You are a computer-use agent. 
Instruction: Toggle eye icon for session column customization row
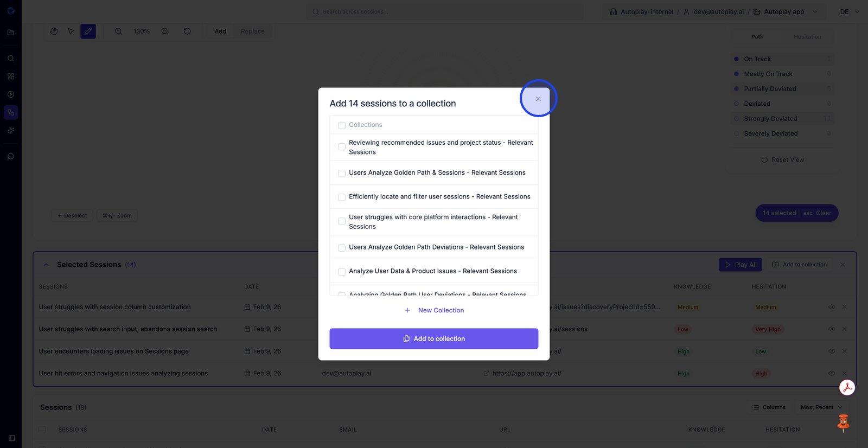coord(831,307)
